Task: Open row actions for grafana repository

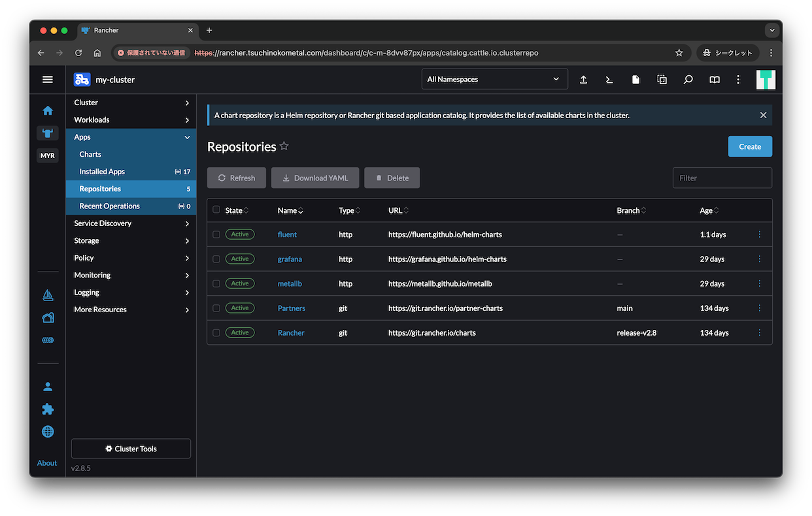Action: (759, 259)
